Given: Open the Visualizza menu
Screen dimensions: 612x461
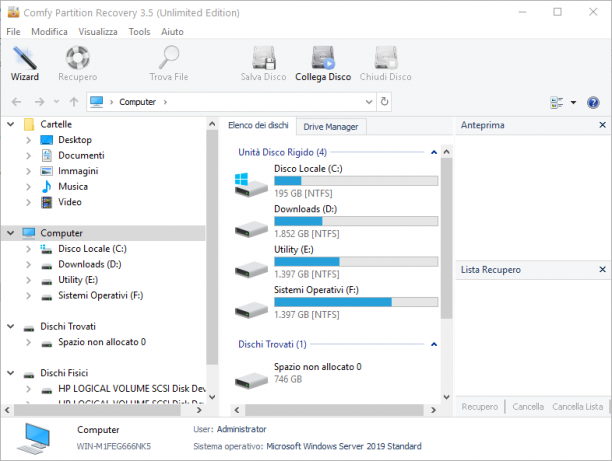Looking at the screenshot, I should pyautogui.click(x=98, y=32).
